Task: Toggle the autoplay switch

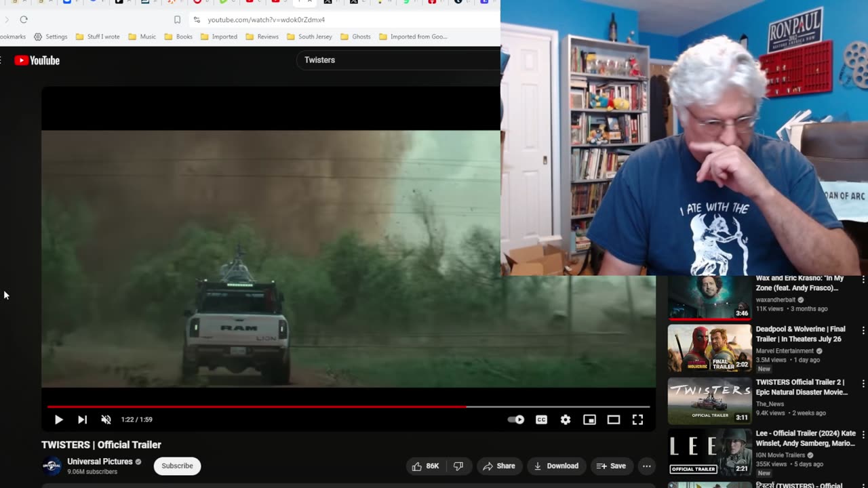Action: point(516,420)
